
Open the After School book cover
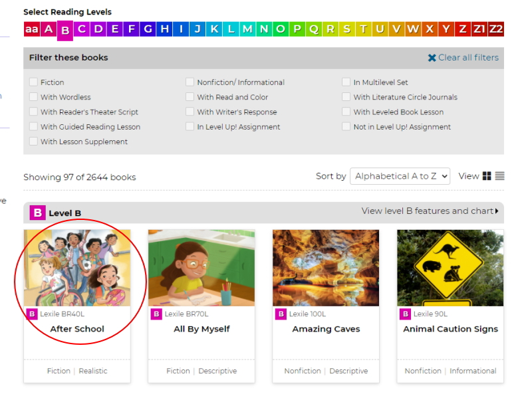[77, 268]
